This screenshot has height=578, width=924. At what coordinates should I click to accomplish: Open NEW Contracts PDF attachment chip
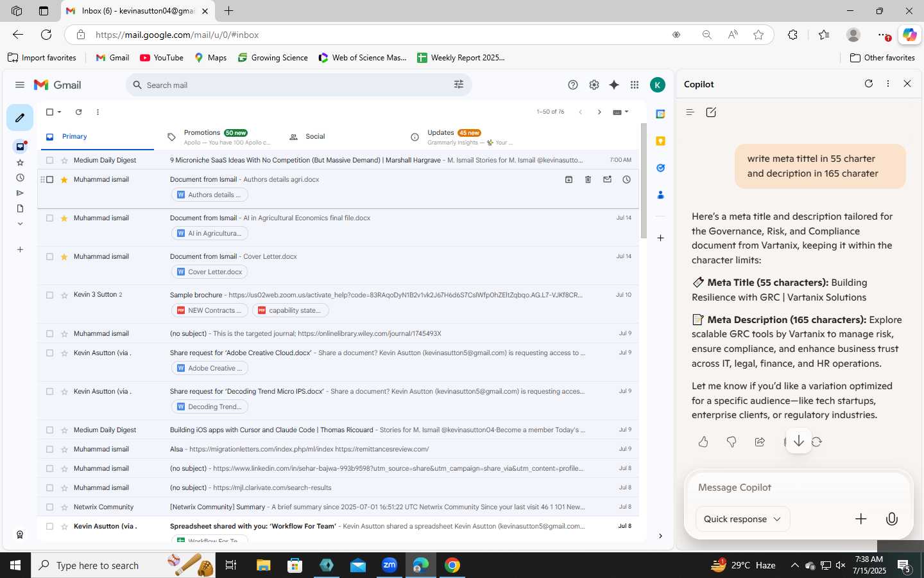click(210, 310)
